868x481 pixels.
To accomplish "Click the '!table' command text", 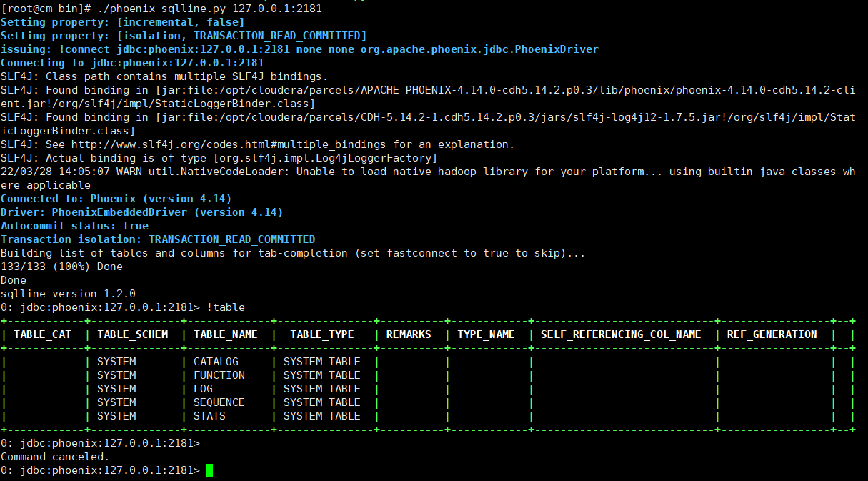I will point(226,307).
